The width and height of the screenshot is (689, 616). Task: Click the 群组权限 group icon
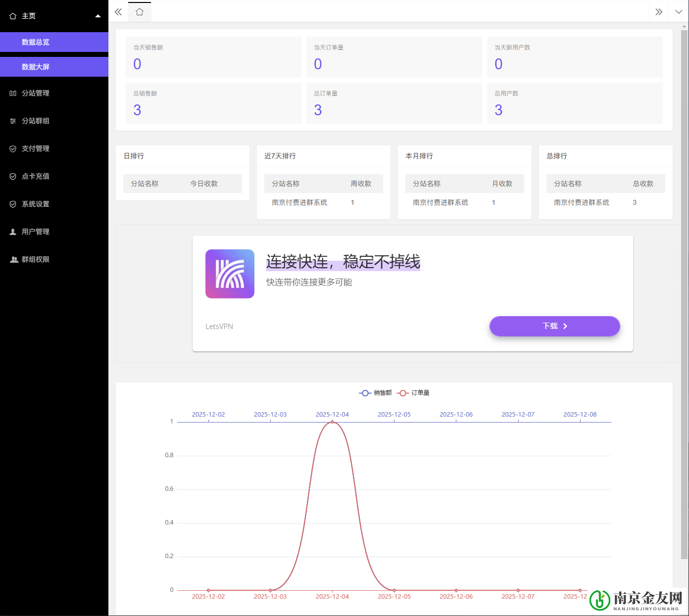click(x=13, y=259)
